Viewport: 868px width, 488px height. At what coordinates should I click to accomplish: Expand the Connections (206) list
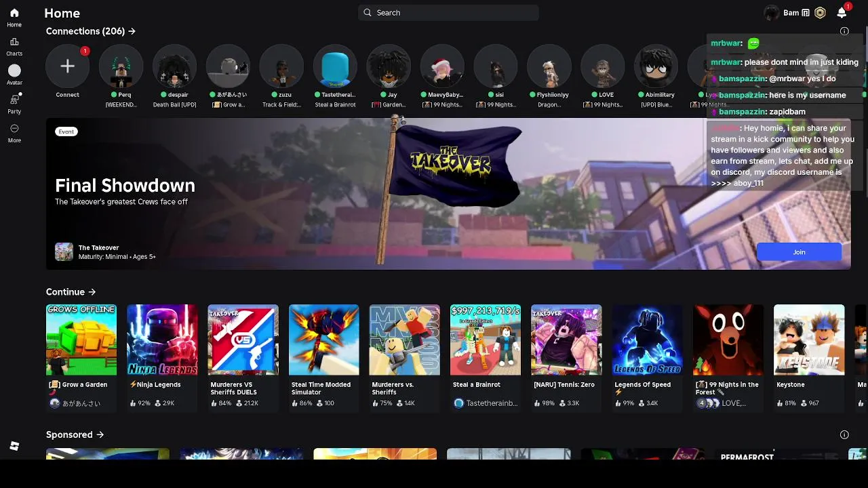tap(91, 31)
